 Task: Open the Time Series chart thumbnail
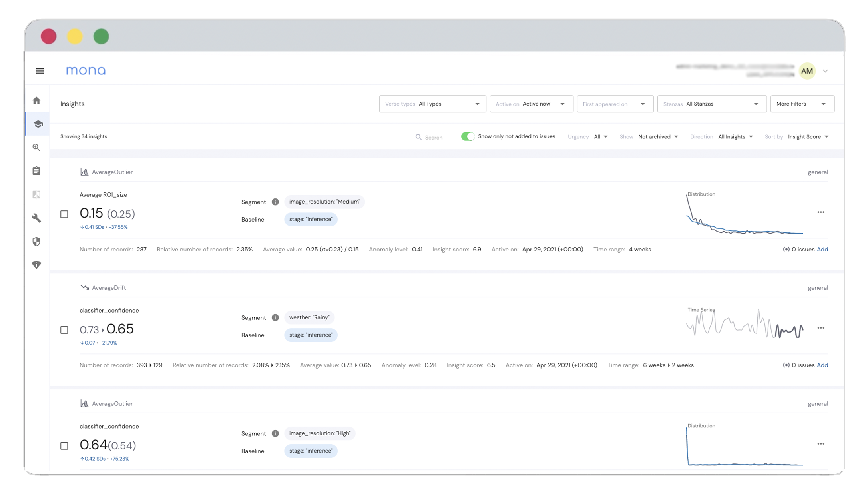point(744,325)
